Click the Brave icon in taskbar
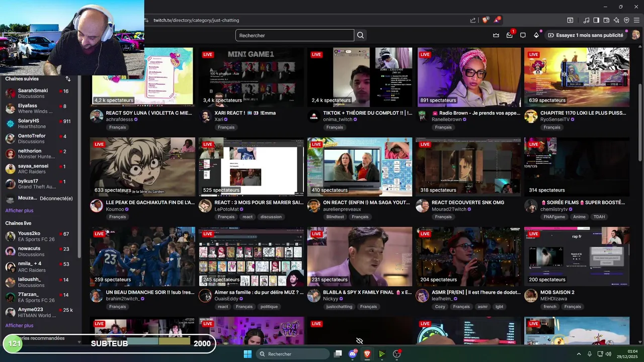Image resolution: width=644 pixels, height=362 pixels. [x=367, y=354]
